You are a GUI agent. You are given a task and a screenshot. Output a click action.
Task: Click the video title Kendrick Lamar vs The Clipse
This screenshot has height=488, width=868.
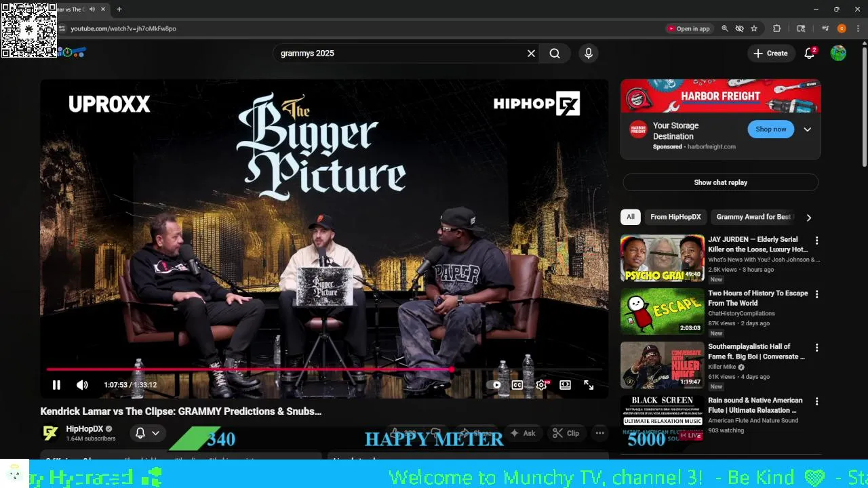coord(180,411)
